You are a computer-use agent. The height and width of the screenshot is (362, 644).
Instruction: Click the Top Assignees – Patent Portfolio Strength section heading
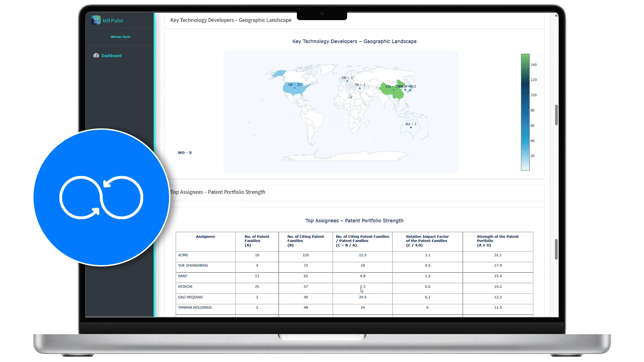click(x=218, y=192)
